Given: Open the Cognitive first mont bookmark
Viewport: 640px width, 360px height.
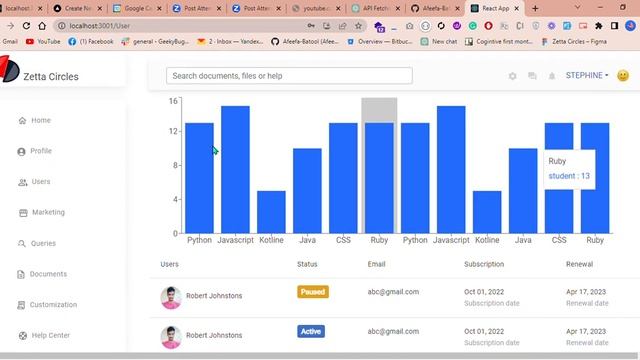Looking at the screenshot, I should [x=499, y=41].
